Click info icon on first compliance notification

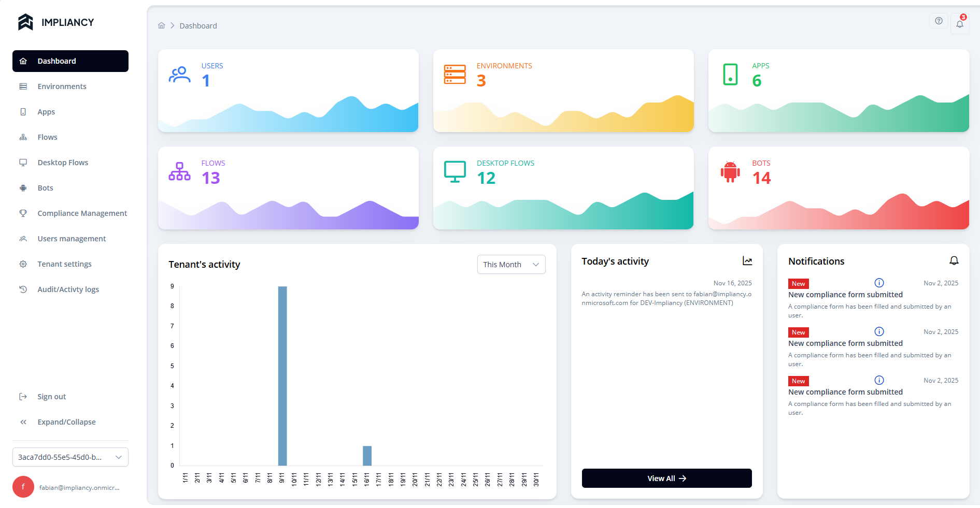(879, 283)
